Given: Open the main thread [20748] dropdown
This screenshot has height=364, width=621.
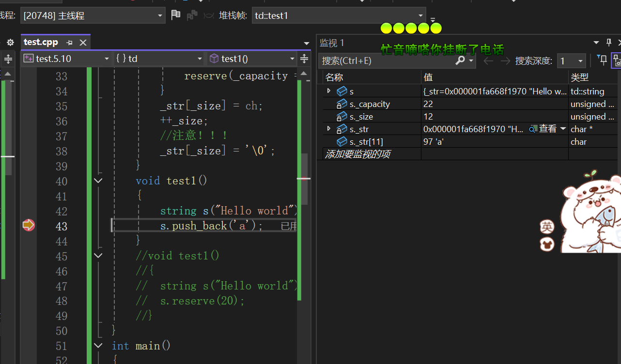Looking at the screenshot, I should (93, 15).
